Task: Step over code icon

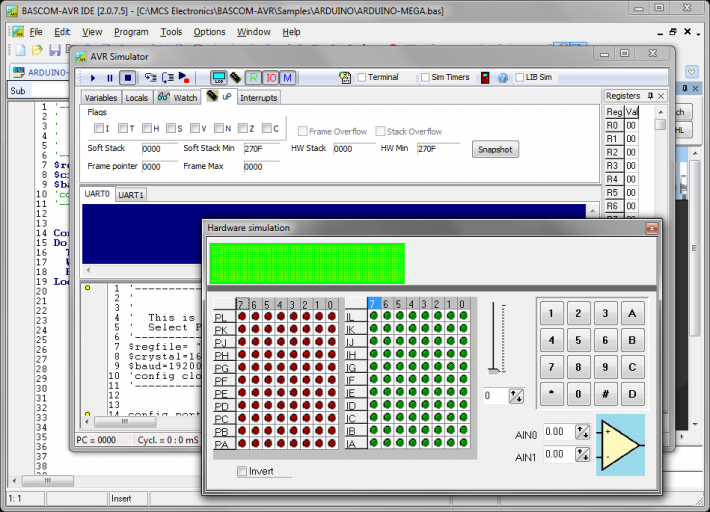Action: point(168,78)
